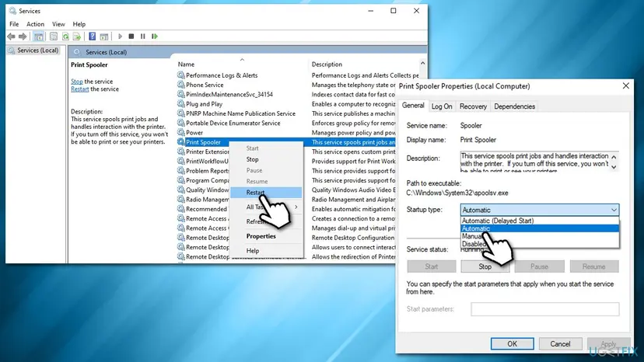Click the gear icon beside Portable Device Enumerator Service
Image resolution: width=644 pixels, height=362 pixels.
[180, 123]
